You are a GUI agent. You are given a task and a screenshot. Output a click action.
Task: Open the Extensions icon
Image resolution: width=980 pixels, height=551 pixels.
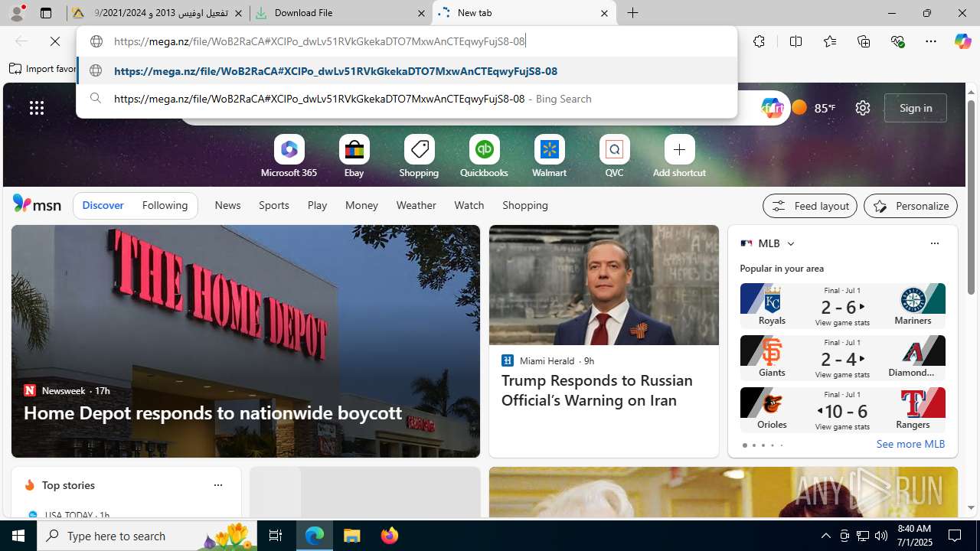pyautogui.click(x=759, y=41)
